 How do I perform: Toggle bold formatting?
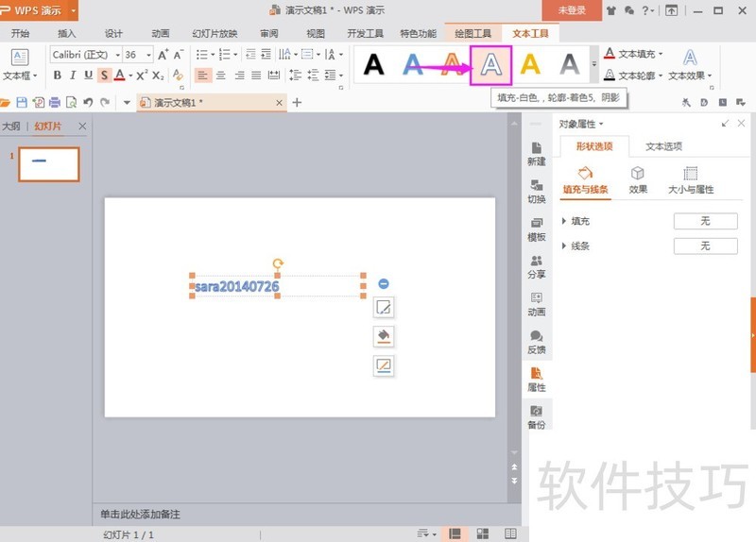(x=57, y=76)
